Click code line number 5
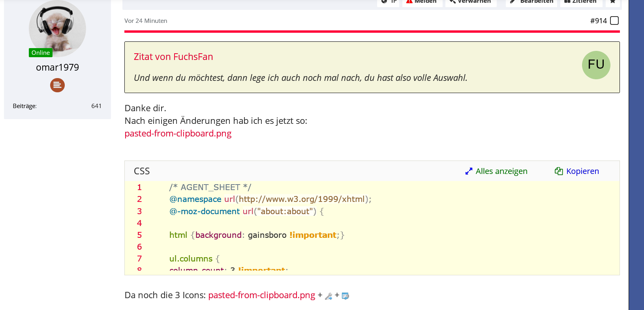This screenshot has width=644, height=310. [x=139, y=235]
